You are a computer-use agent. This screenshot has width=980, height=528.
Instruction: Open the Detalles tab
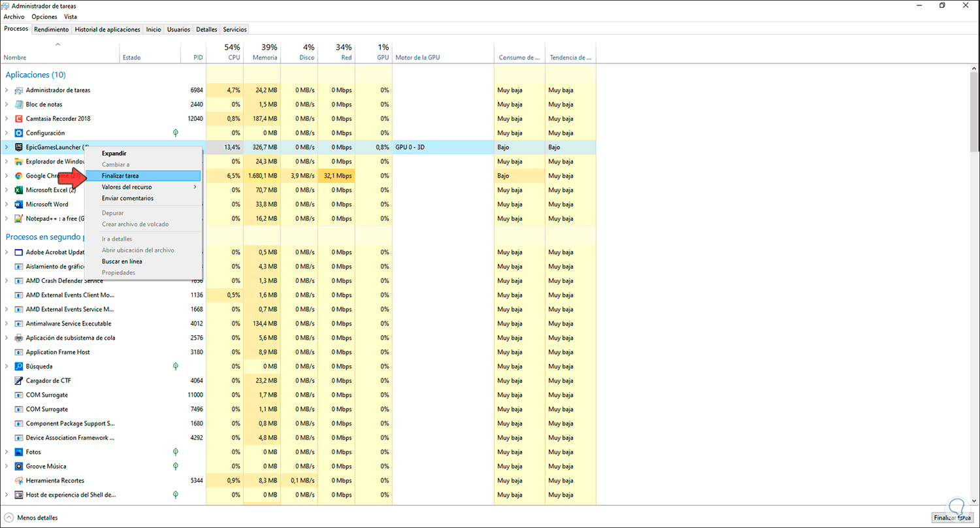click(x=207, y=29)
